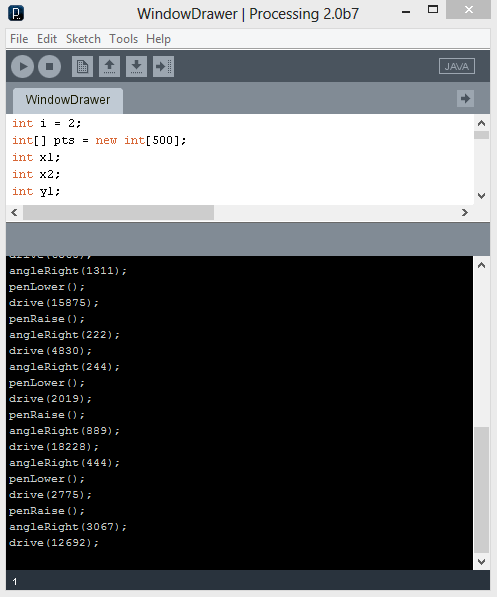Click console line 'angleRight(1311);'

(x=68, y=271)
